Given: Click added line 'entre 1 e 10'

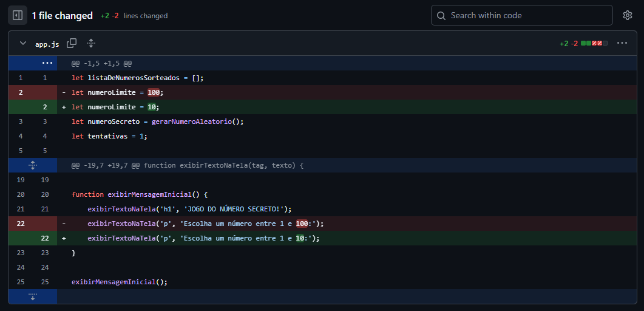Looking at the screenshot, I should [x=204, y=238].
